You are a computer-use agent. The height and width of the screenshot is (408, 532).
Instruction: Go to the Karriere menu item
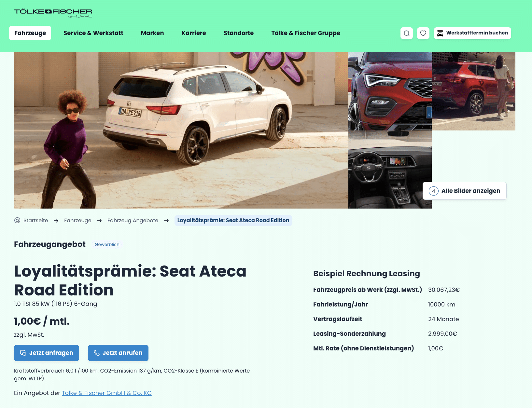point(194,33)
